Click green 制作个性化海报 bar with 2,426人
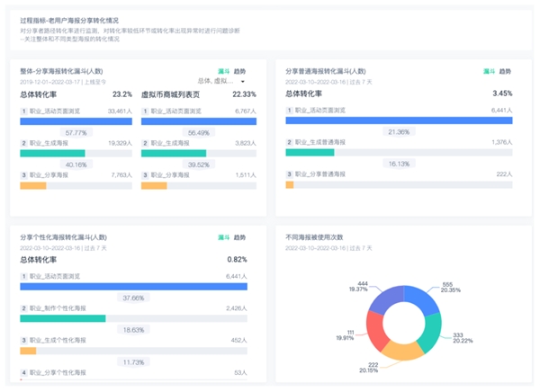540x392 pixels. (62, 318)
